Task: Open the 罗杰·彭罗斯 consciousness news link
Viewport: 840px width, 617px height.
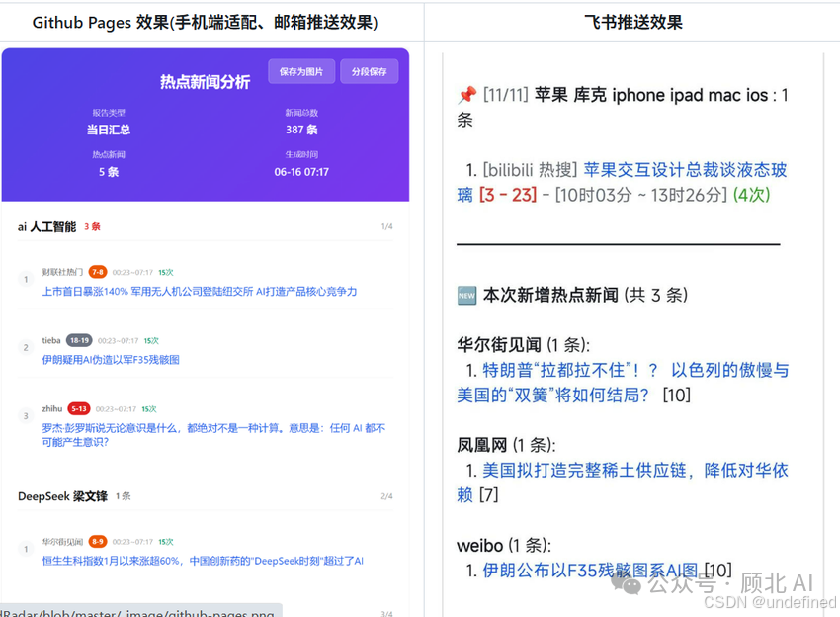Action: tap(213, 435)
